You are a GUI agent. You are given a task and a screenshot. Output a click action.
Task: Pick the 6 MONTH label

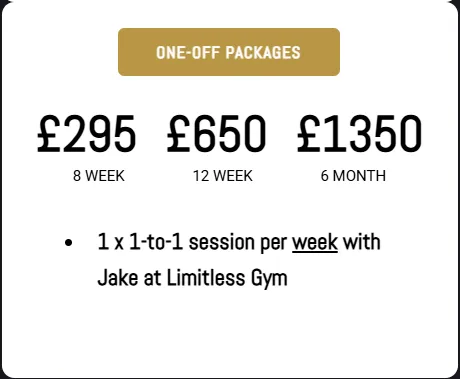click(x=353, y=176)
